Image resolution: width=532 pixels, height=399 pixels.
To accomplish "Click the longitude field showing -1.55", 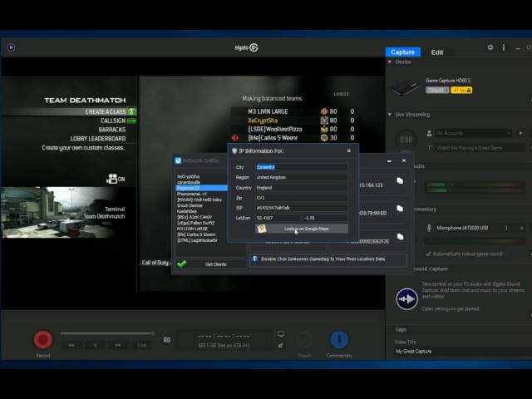I will coord(325,218).
